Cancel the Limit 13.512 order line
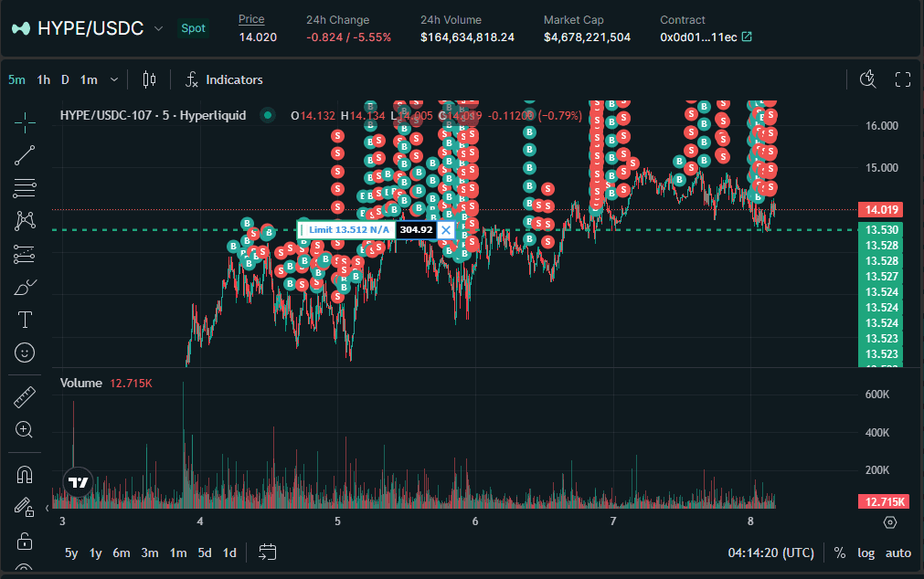 pos(446,229)
